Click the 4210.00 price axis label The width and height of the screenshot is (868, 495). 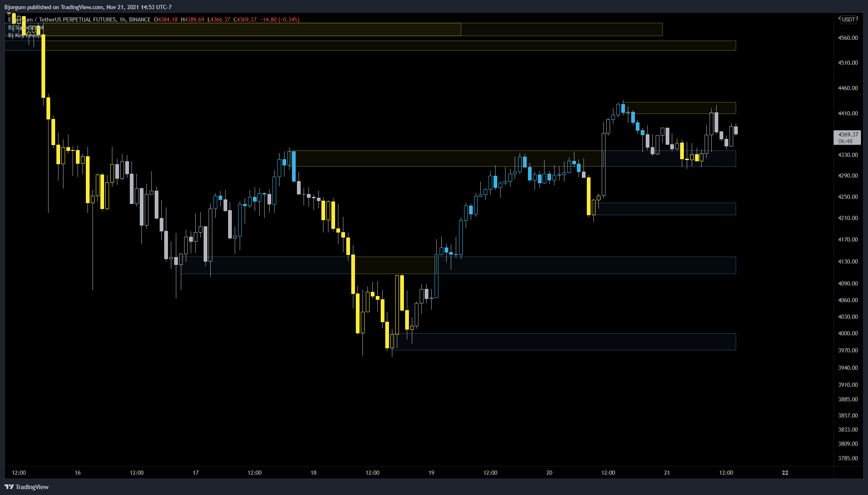[848, 218]
